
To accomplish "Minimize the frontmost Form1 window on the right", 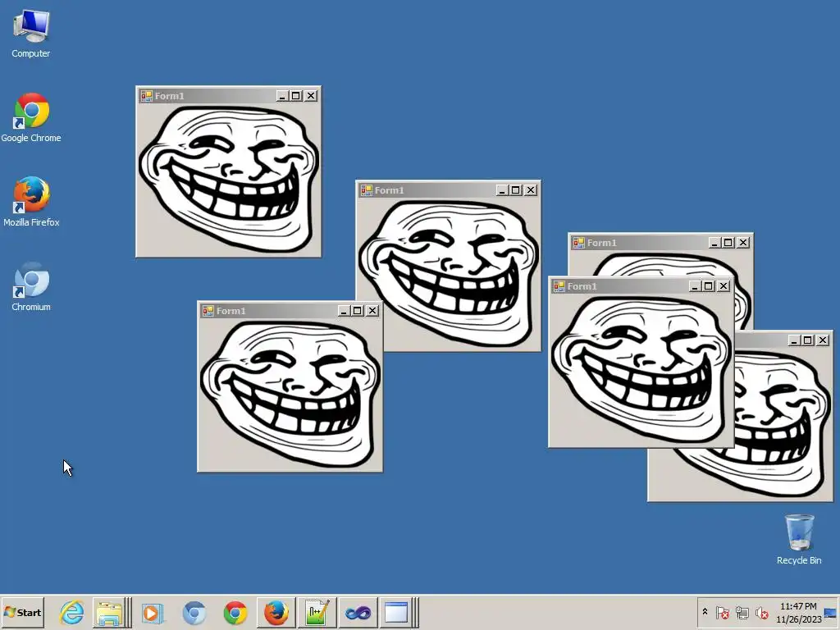I will click(x=695, y=286).
